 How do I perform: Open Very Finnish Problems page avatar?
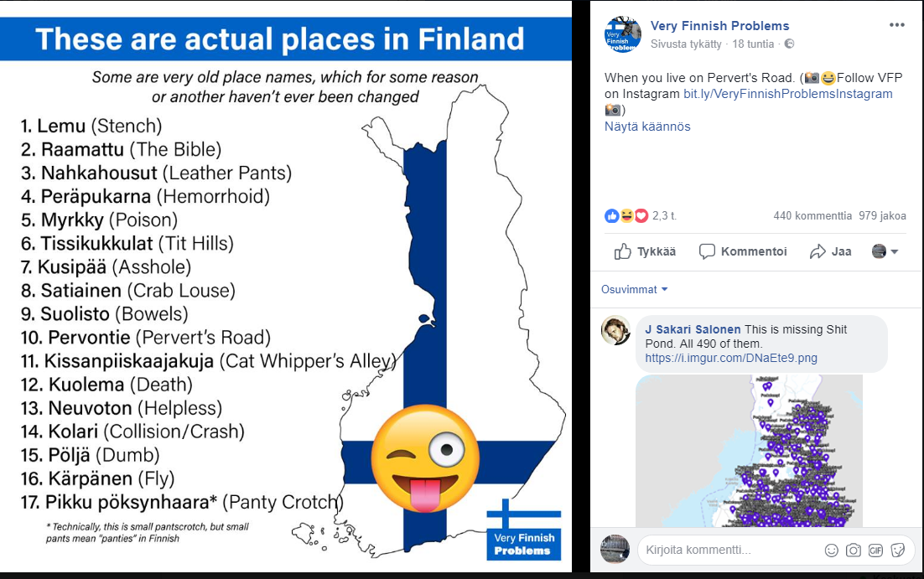(622, 34)
